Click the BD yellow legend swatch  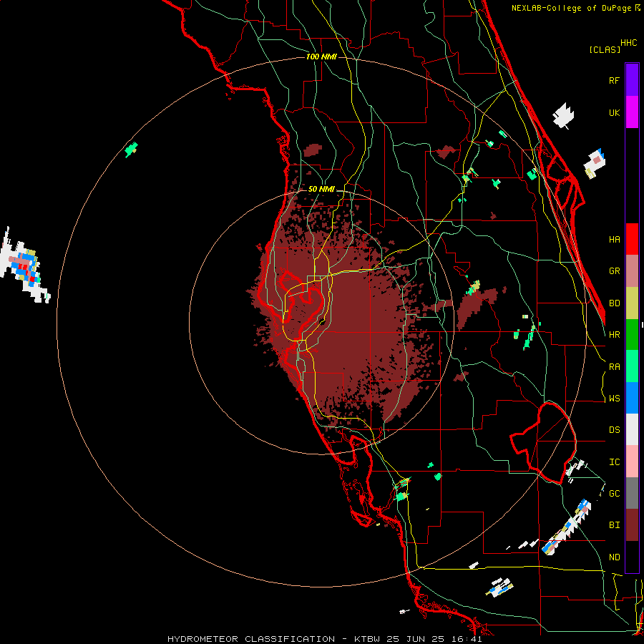pos(632,303)
